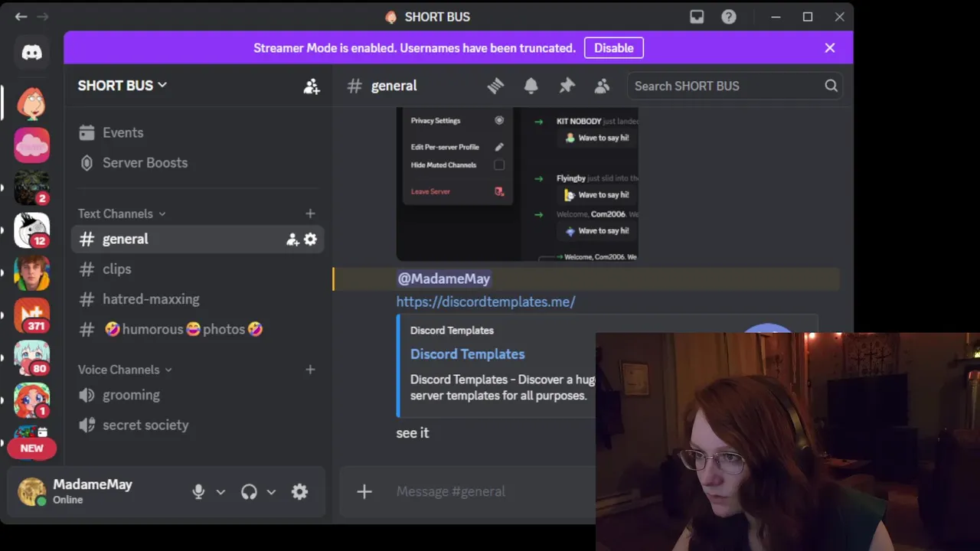
Task: Click the invite people icon beside SHORT BUS
Action: (x=311, y=86)
